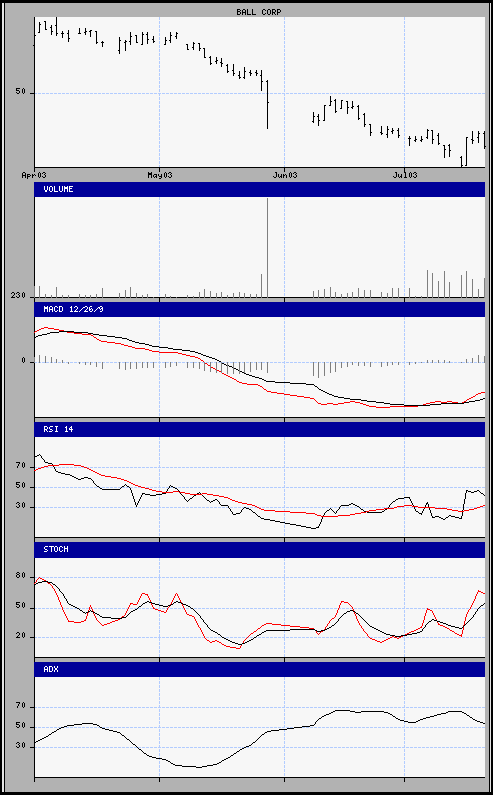The height and width of the screenshot is (795, 493).
Task: Click the Apr03 date axis label
Action: coord(34,175)
